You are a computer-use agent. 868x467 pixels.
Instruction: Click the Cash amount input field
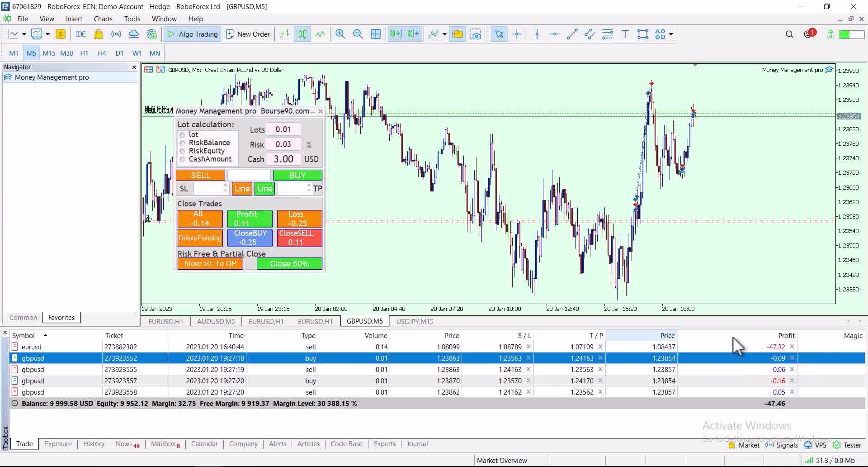coord(283,159)
